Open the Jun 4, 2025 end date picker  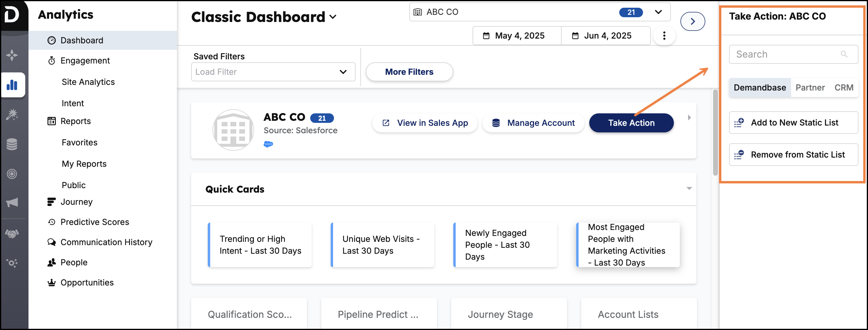click(606, 36)
